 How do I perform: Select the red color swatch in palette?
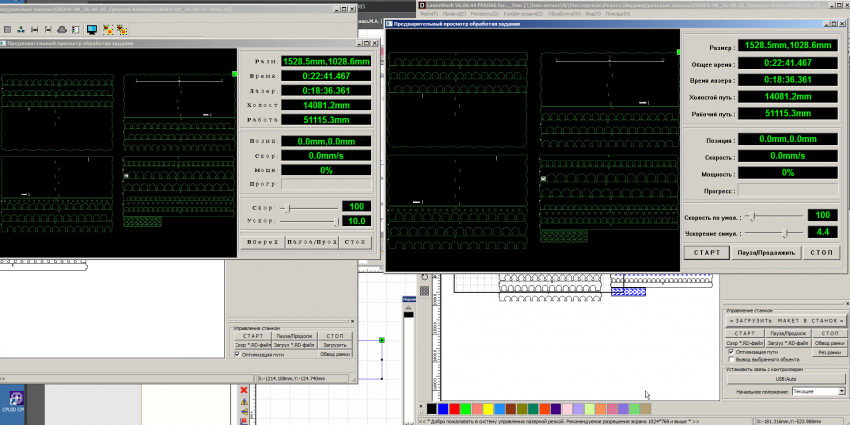point(454,409)
